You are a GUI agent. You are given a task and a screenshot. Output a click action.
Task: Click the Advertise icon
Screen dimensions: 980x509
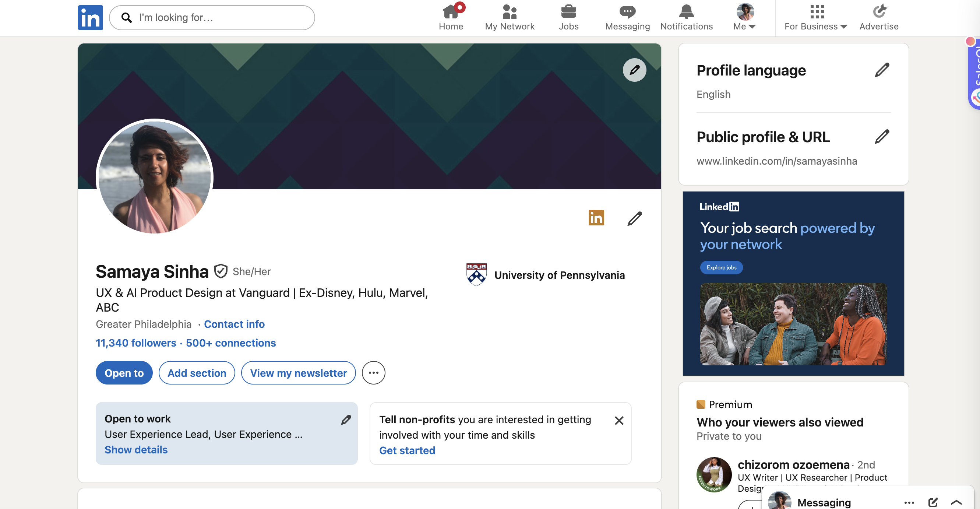(879, 11)
